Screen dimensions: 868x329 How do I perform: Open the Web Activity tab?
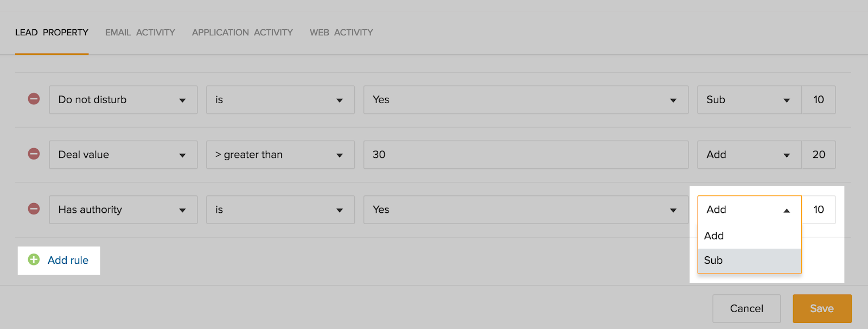tap(341, 33)
